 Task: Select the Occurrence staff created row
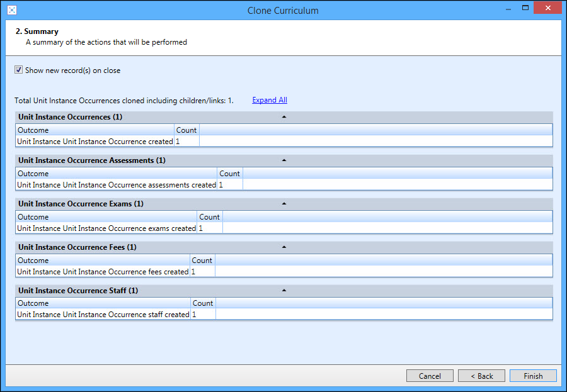pyautogui.click(x=102, y=314)
